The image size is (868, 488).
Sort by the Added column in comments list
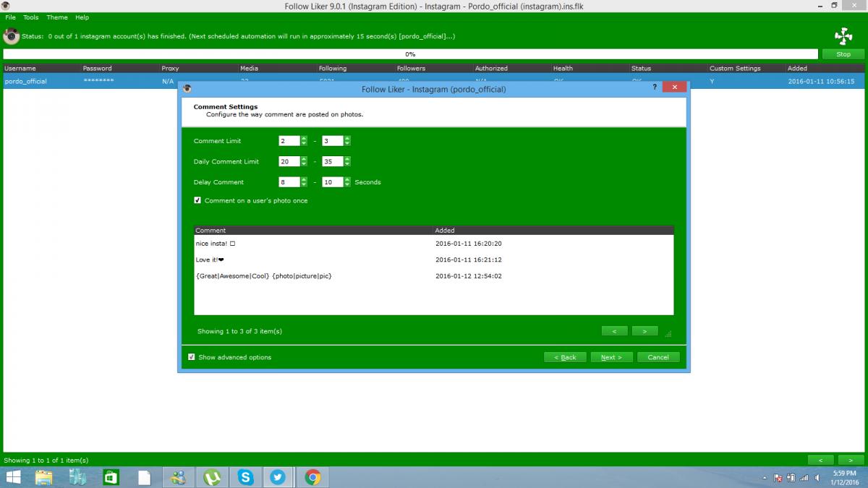(x=553, y=231)
